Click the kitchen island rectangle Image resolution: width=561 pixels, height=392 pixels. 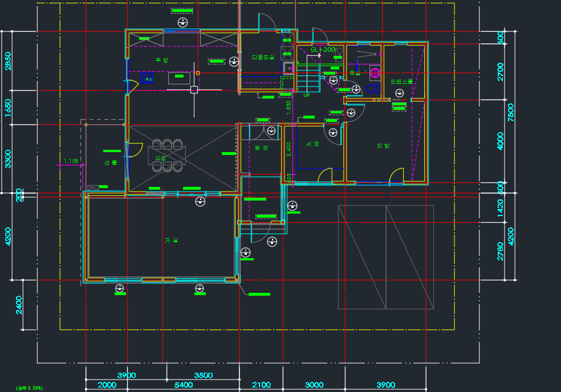click(179, 77)
